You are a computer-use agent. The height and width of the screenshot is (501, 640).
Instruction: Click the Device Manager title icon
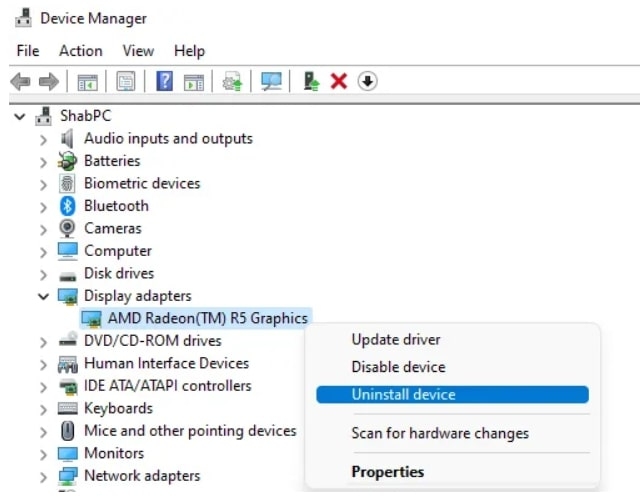tap(23, 18)
